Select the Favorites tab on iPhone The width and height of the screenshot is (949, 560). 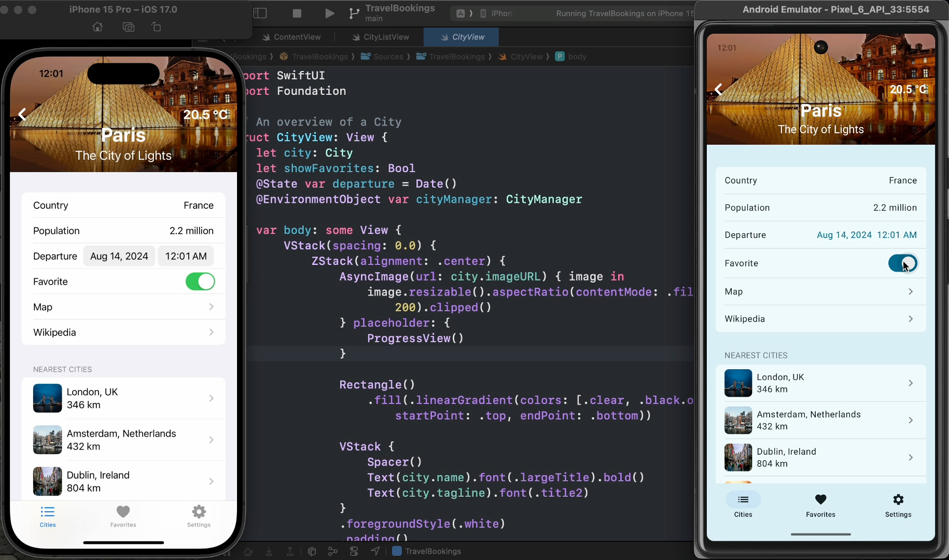(123, 516)
